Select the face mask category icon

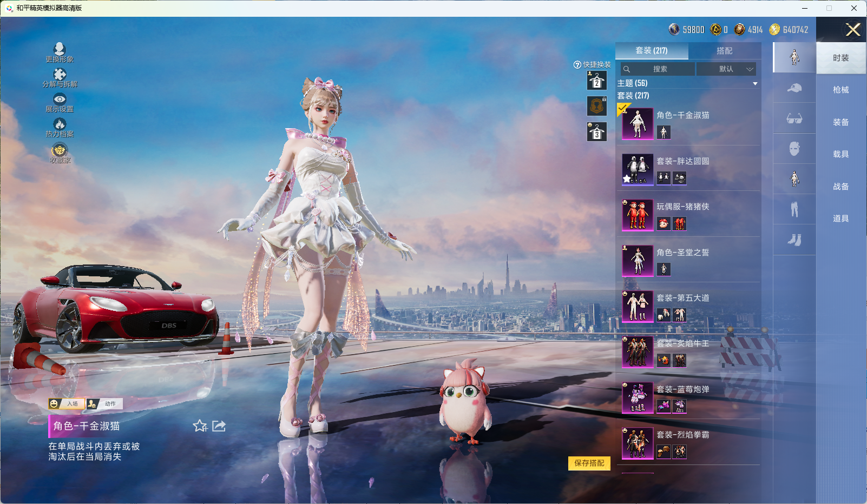point(794,149)
